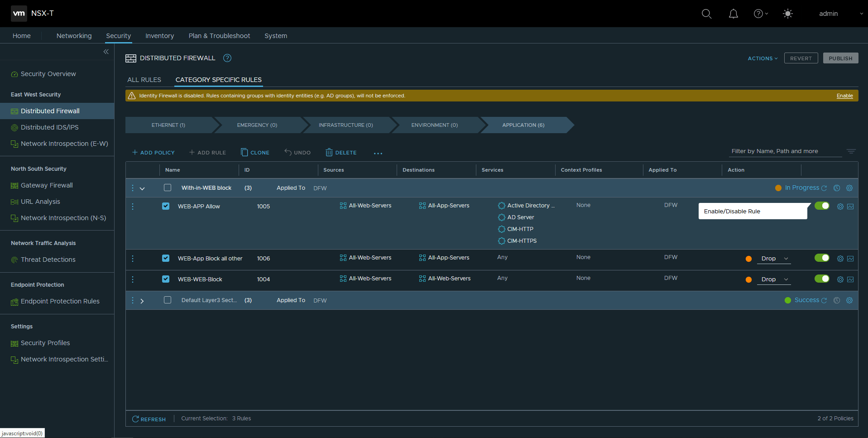Uncheck the WEB-WEB-Block rule checkbox
Screen dimensions: 868x438
166,279
